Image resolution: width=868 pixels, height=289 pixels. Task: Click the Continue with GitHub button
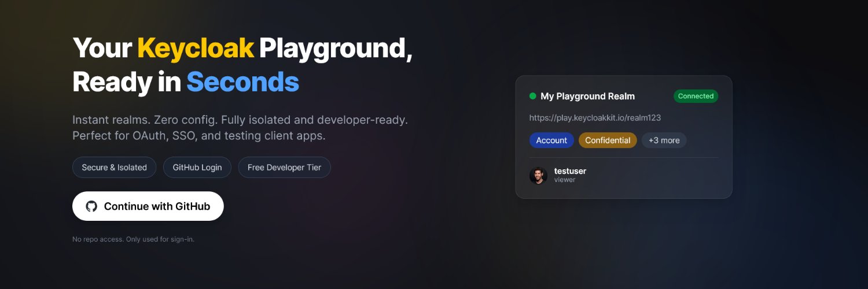pyautogui.click(x=148, y=206)
